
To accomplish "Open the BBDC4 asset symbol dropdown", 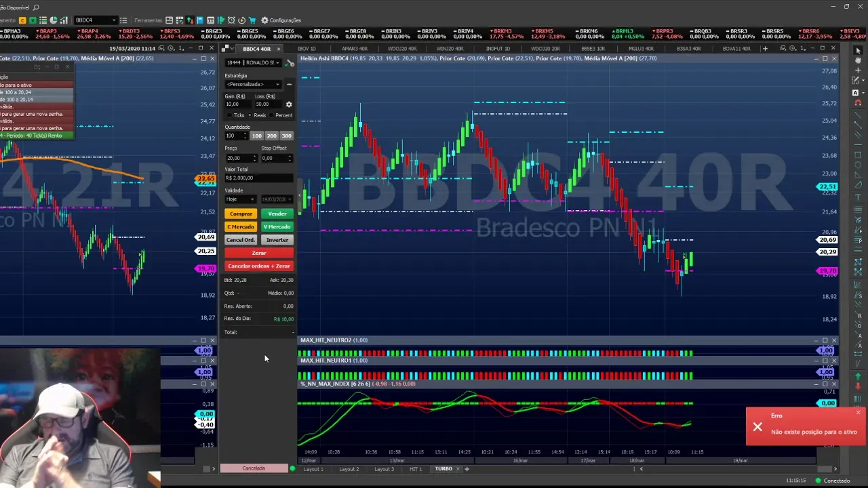I will coord(113,20).
